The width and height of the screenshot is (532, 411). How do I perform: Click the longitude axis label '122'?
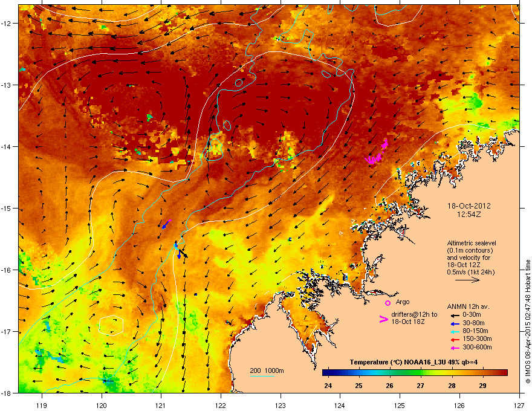(x=221, y=406)
